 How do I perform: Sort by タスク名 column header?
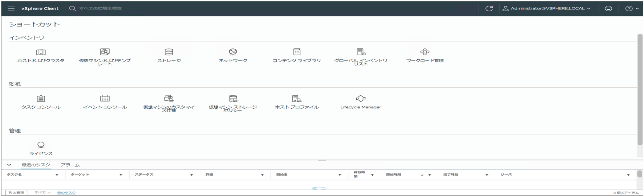(x=15, y=175)
